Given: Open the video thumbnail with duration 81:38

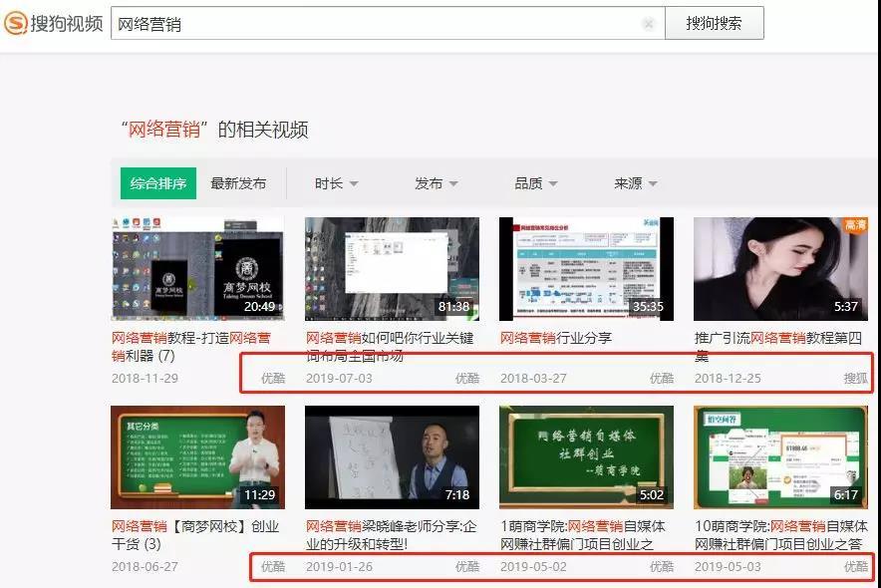Looking at the screenshot, I should pos(393,269).
